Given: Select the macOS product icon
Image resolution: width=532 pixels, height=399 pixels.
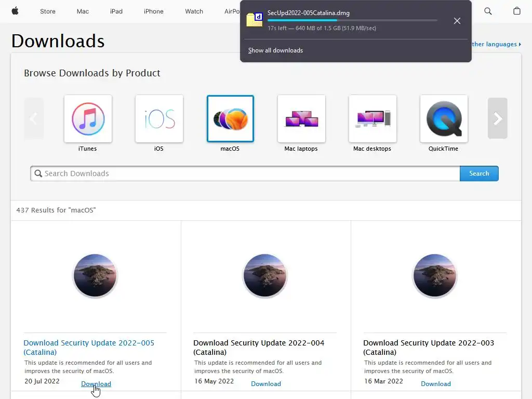Looking at the screenshot, I should tap(230, 119).
